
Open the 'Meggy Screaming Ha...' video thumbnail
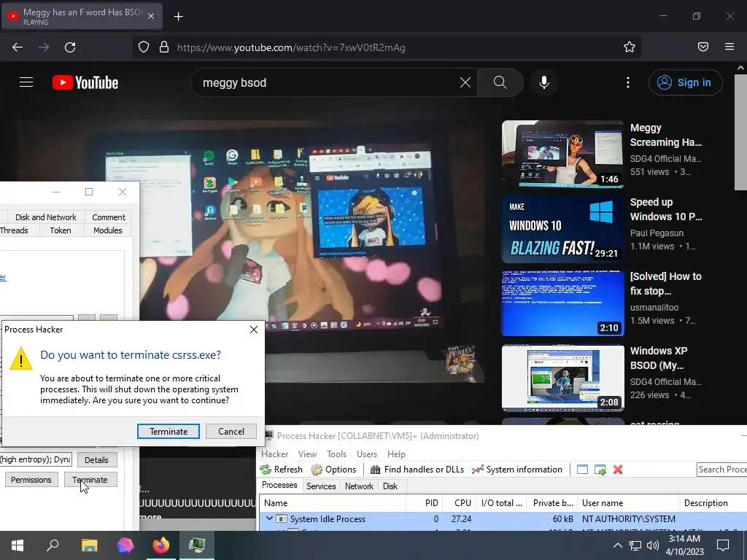[x=562, y=154]
